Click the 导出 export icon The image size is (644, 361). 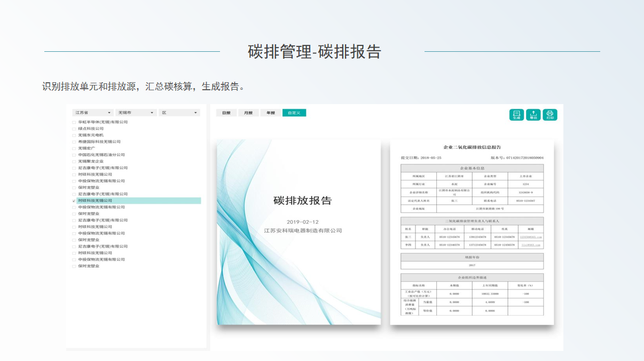pos(533,115)
